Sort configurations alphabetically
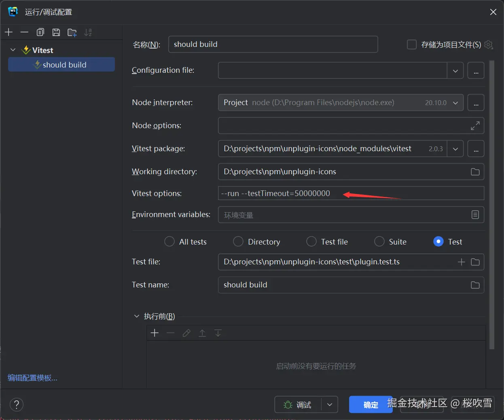Viewport: 504px width, 420px height. pyautogui.click(x=88, y=32)
